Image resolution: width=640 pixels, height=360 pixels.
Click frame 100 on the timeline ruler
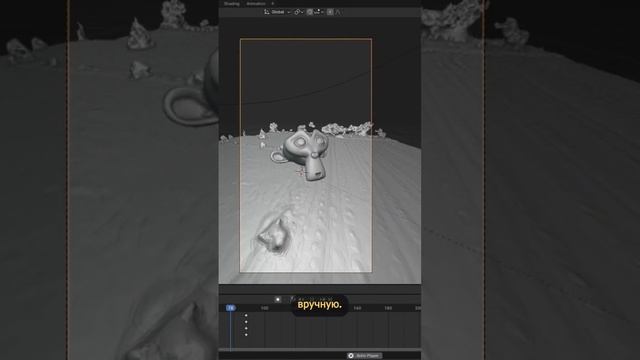(264, 308)
